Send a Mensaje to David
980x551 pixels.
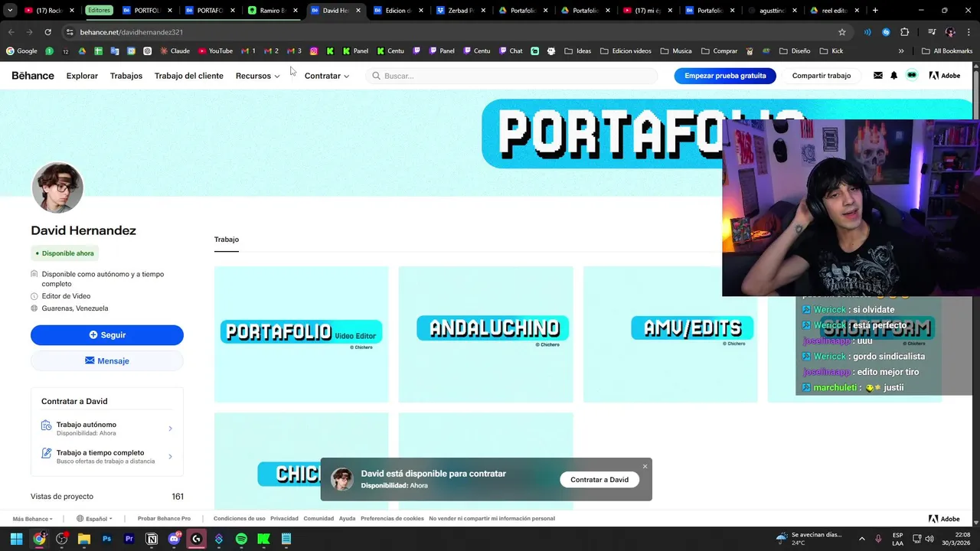[x=107, y=361]
